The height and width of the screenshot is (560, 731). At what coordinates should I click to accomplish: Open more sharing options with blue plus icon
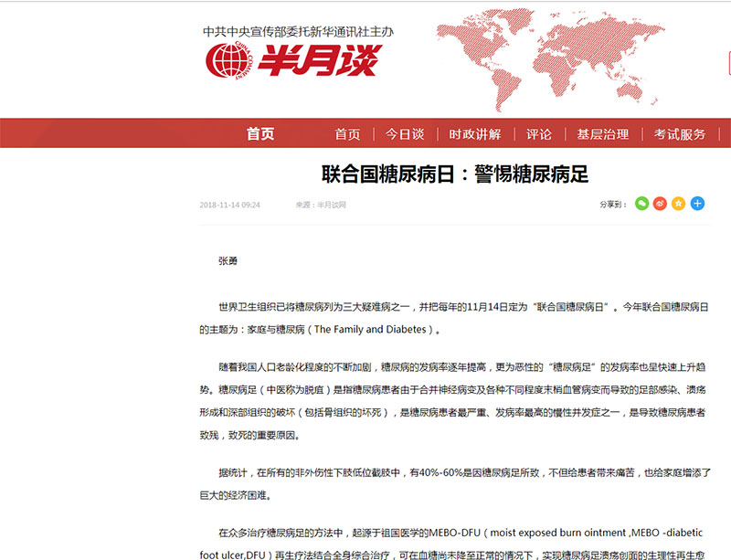tap(697, 203)
